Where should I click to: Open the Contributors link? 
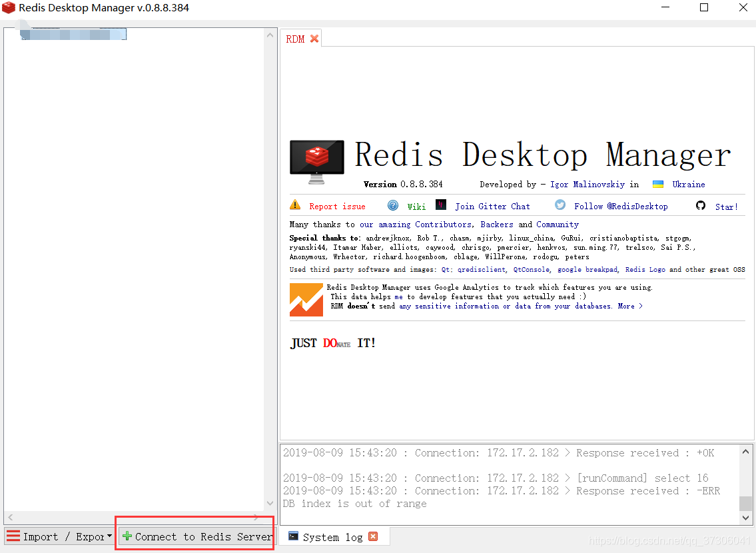click(443, 224)
